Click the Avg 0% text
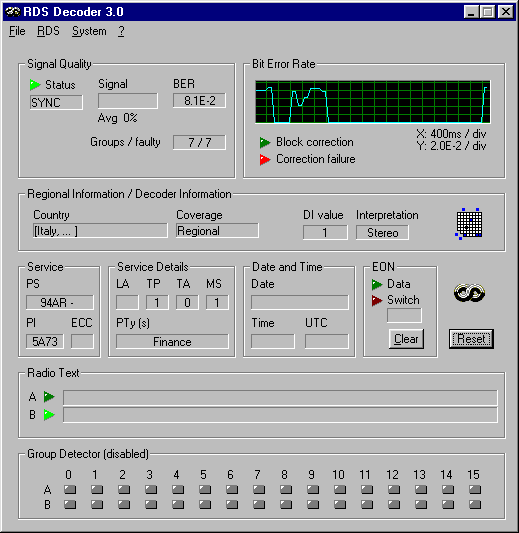Viewport: 519px width, 533px height. tap(117, 118)
